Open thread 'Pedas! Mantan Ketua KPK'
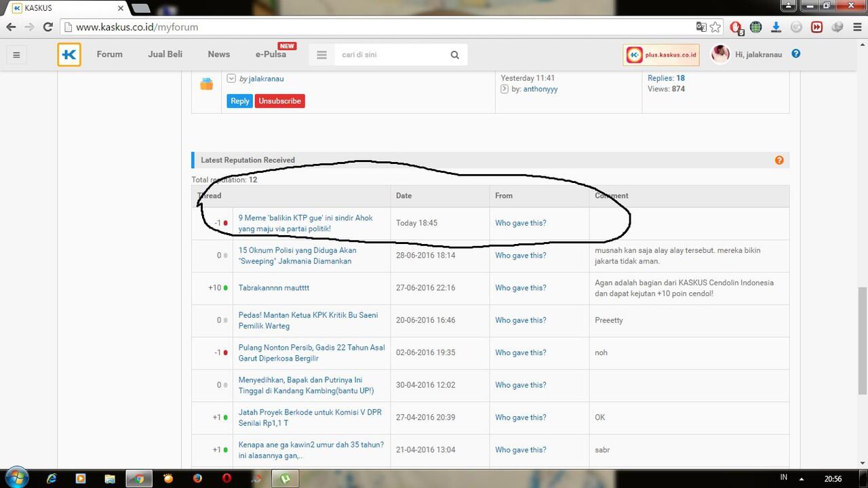Image resolution: width=868 pixels, height=488 pixels. pyautogui.click(x=308, y=321)
